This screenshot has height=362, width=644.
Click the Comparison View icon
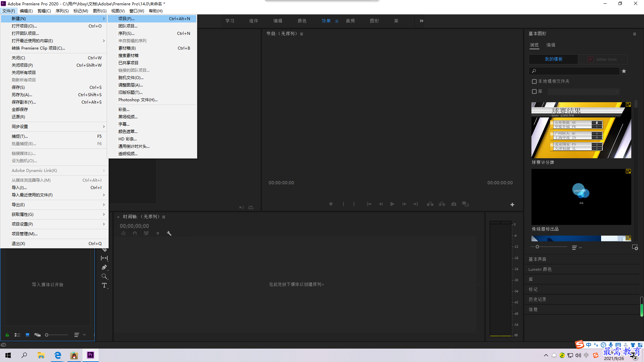tap(465, 204)
